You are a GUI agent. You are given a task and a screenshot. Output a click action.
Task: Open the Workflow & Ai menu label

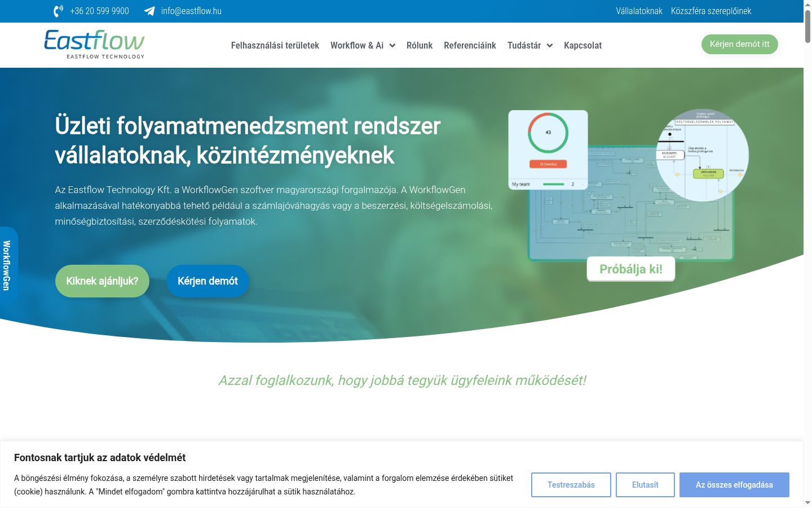pos(357,45)
